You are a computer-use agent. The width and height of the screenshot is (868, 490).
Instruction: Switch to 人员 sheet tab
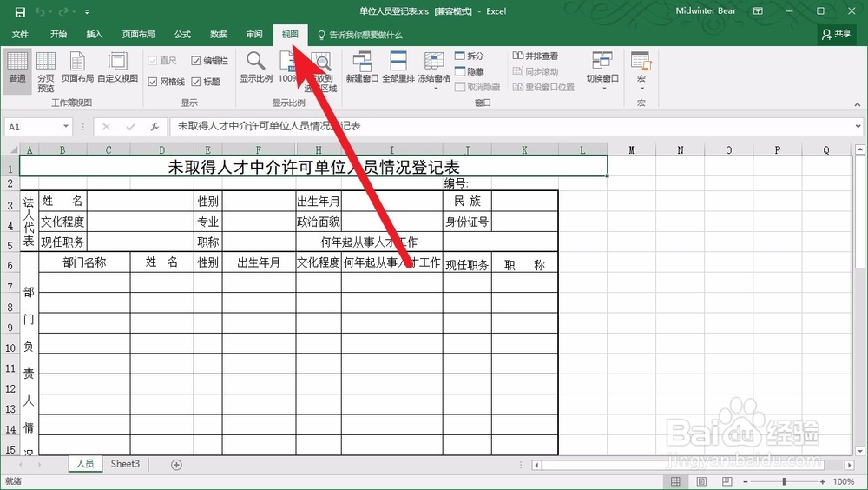pos(85,464)
